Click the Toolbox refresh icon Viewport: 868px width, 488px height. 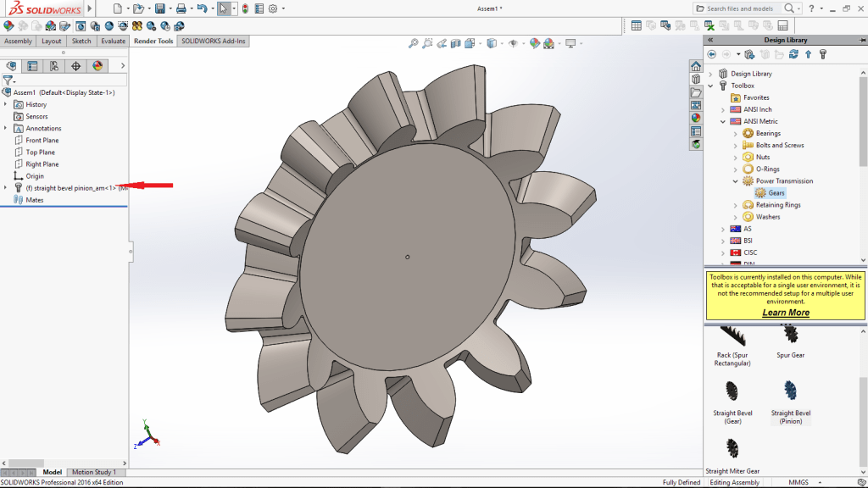[x=793, y=54]
